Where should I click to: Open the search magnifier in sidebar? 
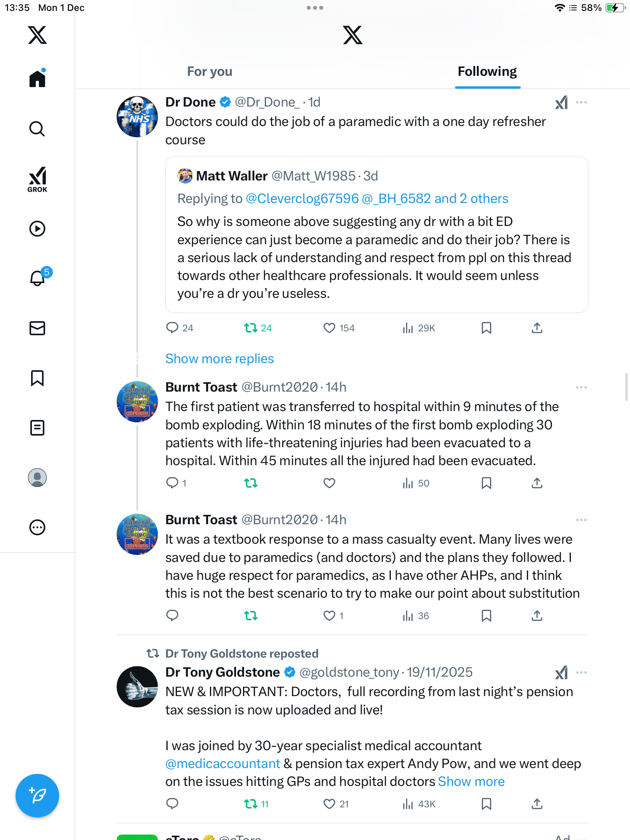coord(37,129)
